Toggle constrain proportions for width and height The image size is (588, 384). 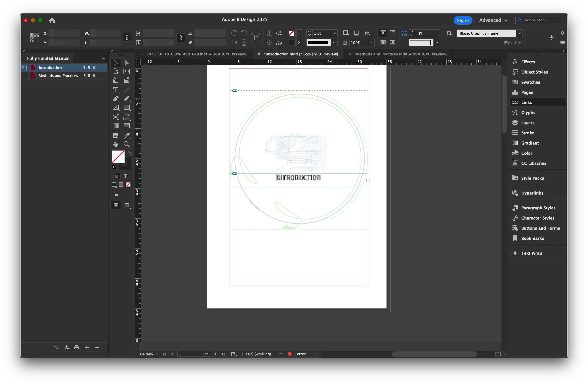tap(127, 37)
